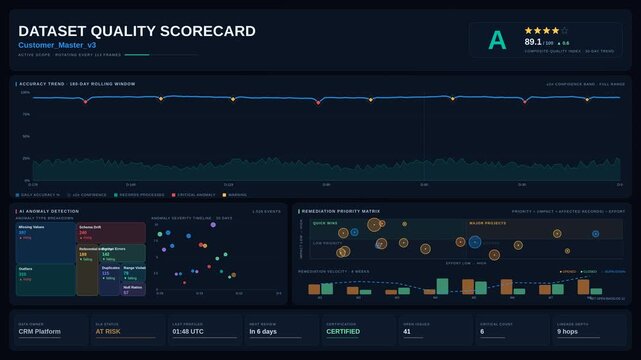Click the active scope rotation progress bar
Viewport: 641px width, 360px height.
coord(161,55)
